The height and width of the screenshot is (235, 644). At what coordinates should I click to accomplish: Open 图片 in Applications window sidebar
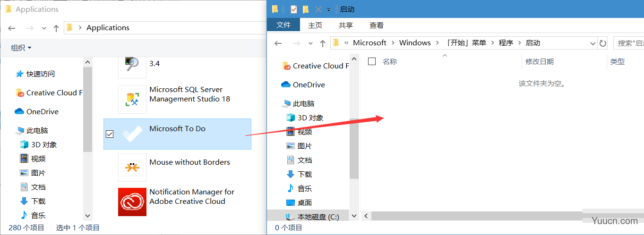[x=33, y=173]
